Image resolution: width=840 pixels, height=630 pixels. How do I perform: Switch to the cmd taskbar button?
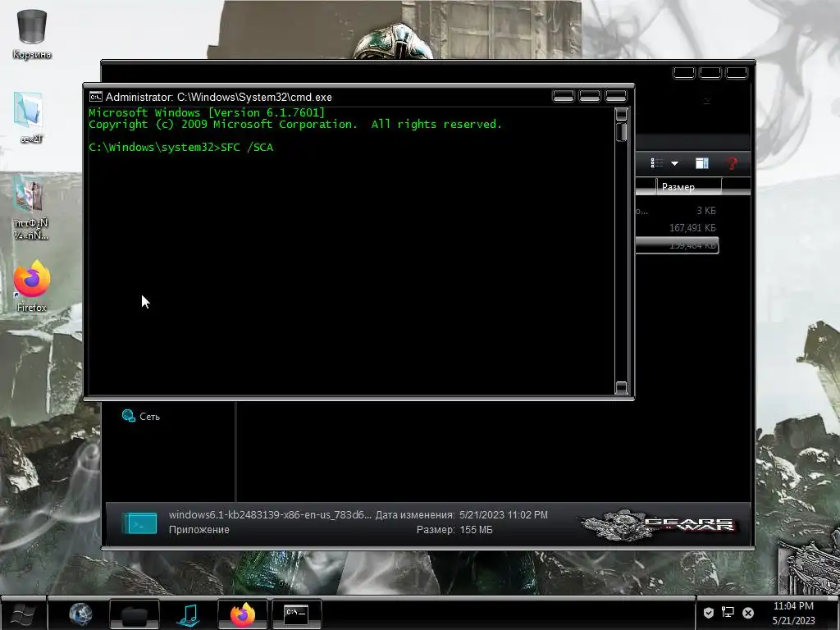click(x=296, y=614)
